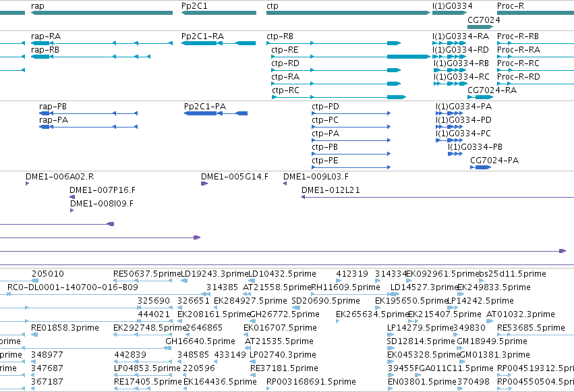
Task: Select the l(1)G0334-RD transcript label
Action: click(461, 50)
